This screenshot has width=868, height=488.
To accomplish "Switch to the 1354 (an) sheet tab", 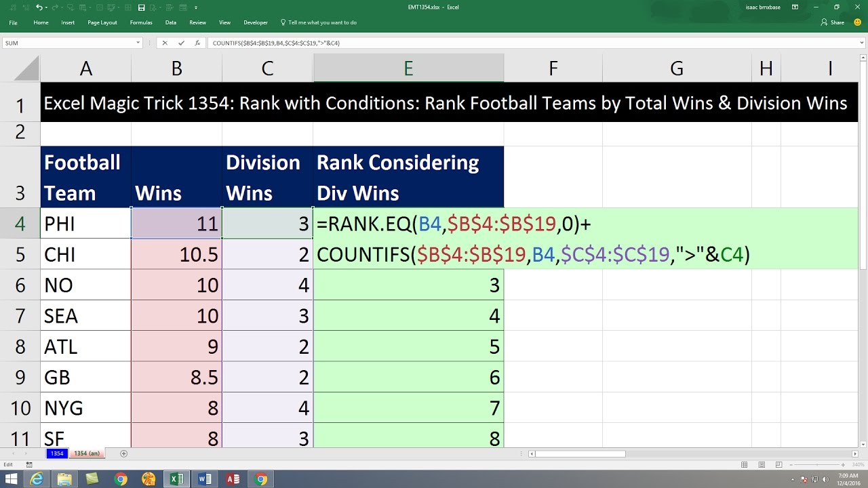I will tap(87, 453).
